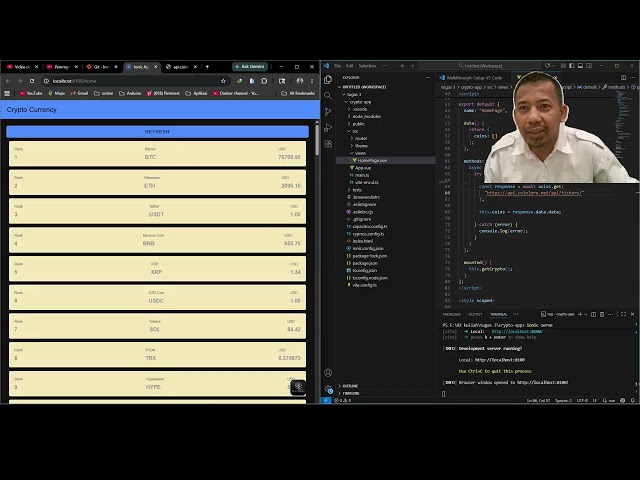Kill the terminal with the trash icon
Viewport: 640px width, 480px height.
pyautogui.click(x=602, y=314)
